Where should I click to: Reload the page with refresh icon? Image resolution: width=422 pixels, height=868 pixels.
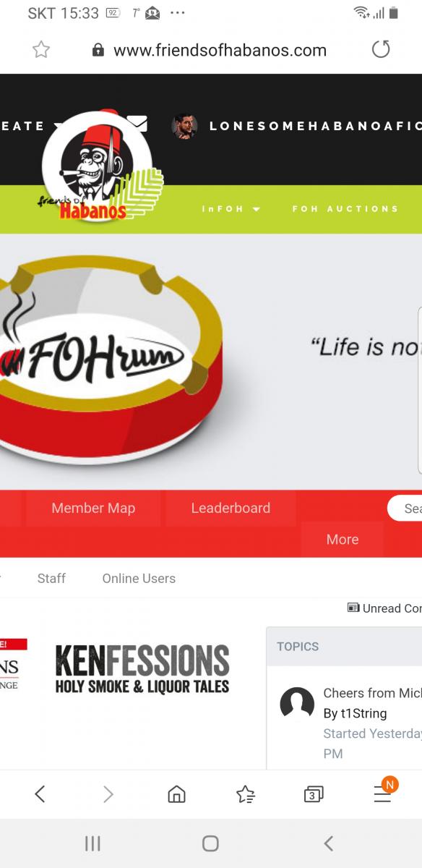[x=381, y=49]
